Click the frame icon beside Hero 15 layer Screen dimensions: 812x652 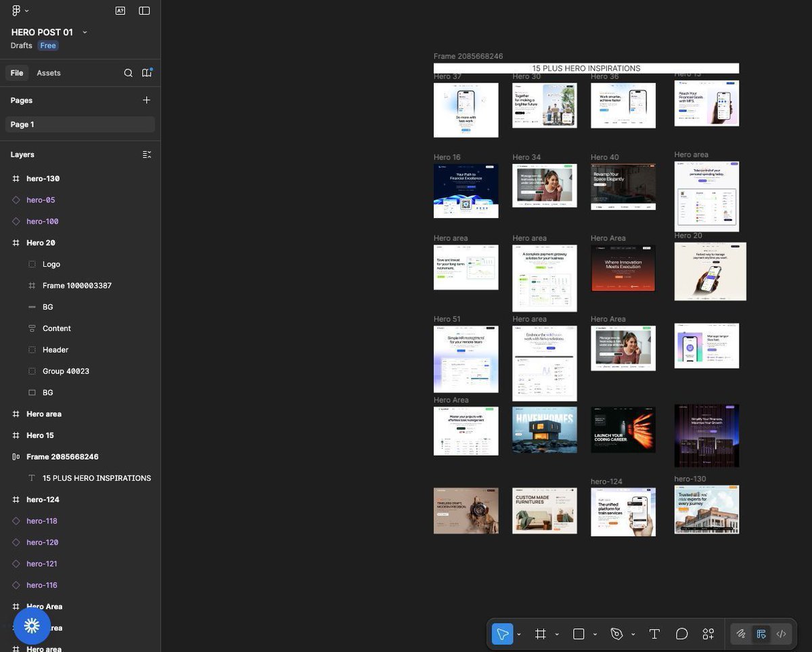[16, 435]
